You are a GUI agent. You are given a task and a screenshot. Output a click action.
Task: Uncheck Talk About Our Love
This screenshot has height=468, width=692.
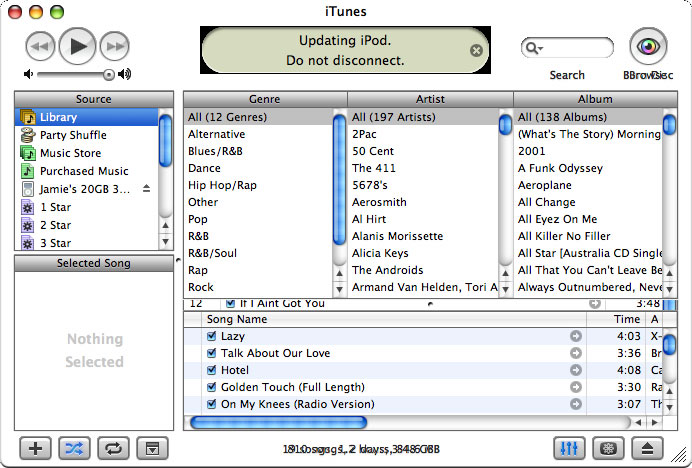click(212, 353)
